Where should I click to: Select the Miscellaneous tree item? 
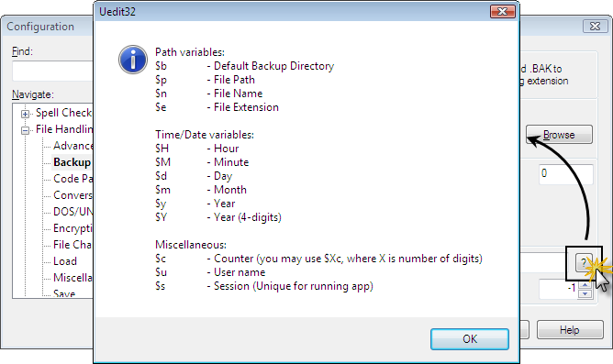[72, 277]
